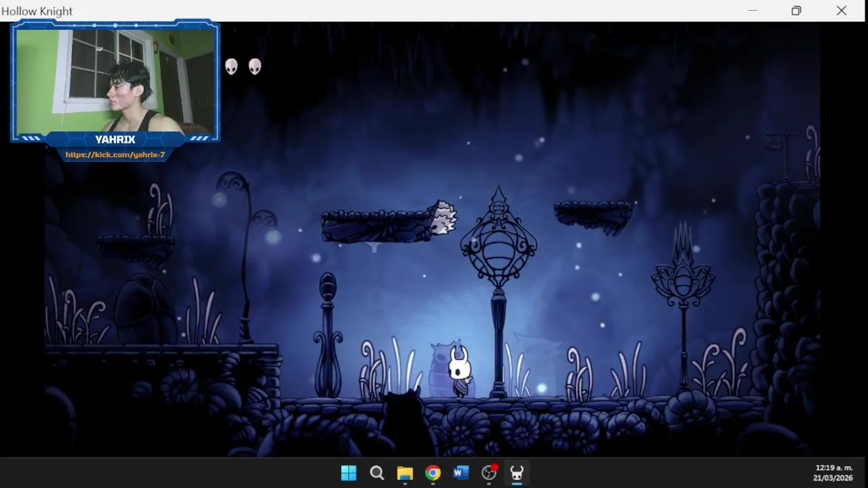This screenshot has width=868, height=488.
Task: Click the date 21/03/2026 in tray
Action: click(x=833, y=478)
